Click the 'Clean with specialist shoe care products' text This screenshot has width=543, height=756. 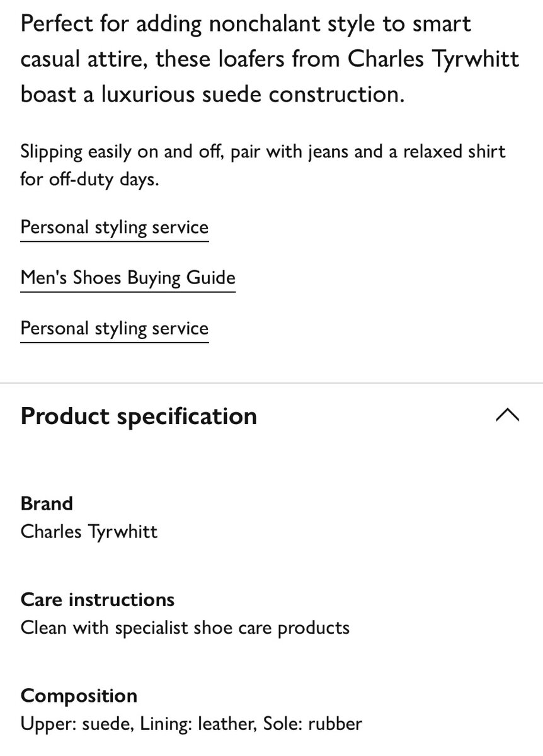pos(185,627)
